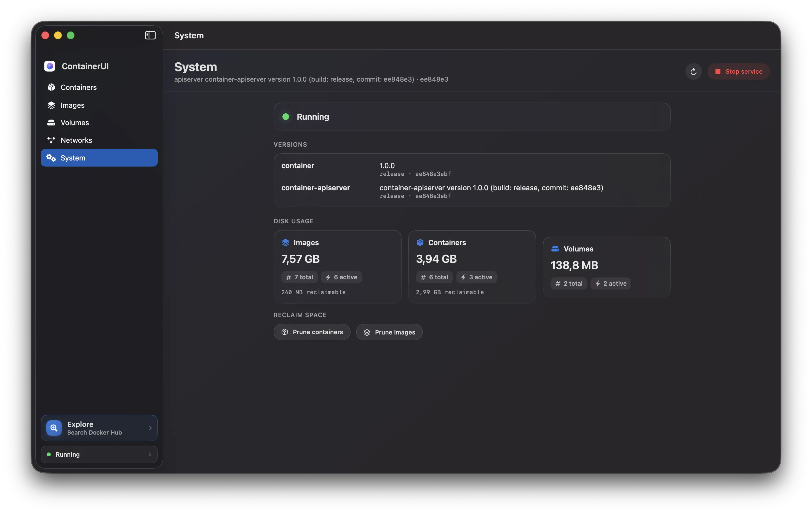Click the ContainerUI app logo
Screen dimensions: 812x514
[x=50, y=66]
